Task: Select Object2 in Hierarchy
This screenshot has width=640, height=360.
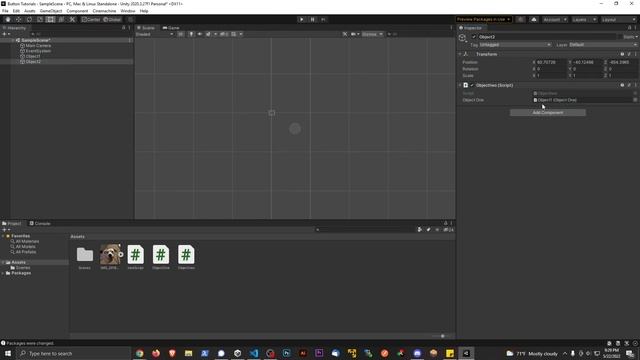Action: pos(33,62)
